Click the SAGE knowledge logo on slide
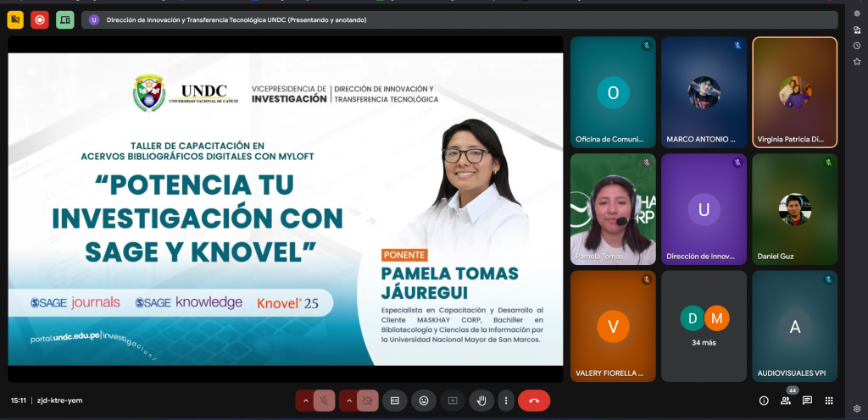Screen dimensions: 868x420 click(x=189, y=302)
